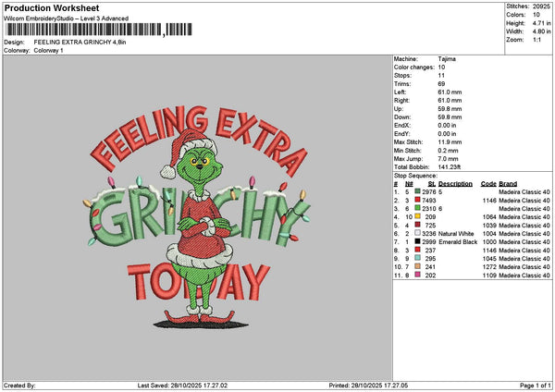
Task: Click the Max Stitch value 11.9 mm
Action: click(450, 141)
